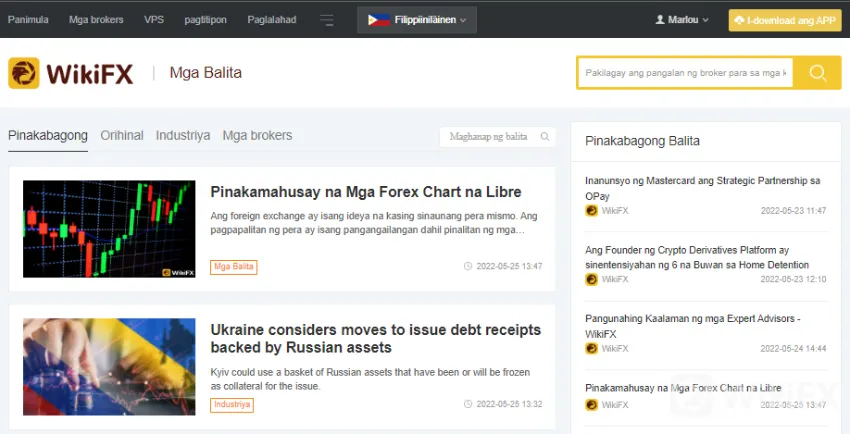Open Mga brokers in top navigation

96,20
